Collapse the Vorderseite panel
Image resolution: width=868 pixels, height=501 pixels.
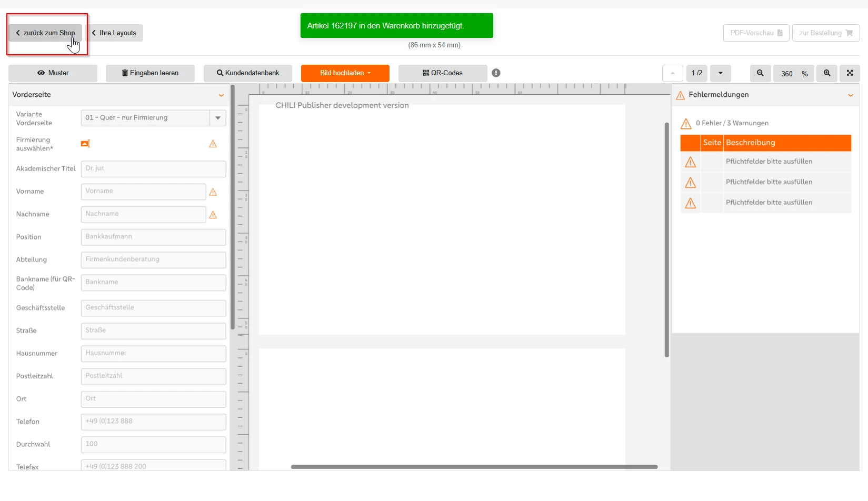pos(221,95)
